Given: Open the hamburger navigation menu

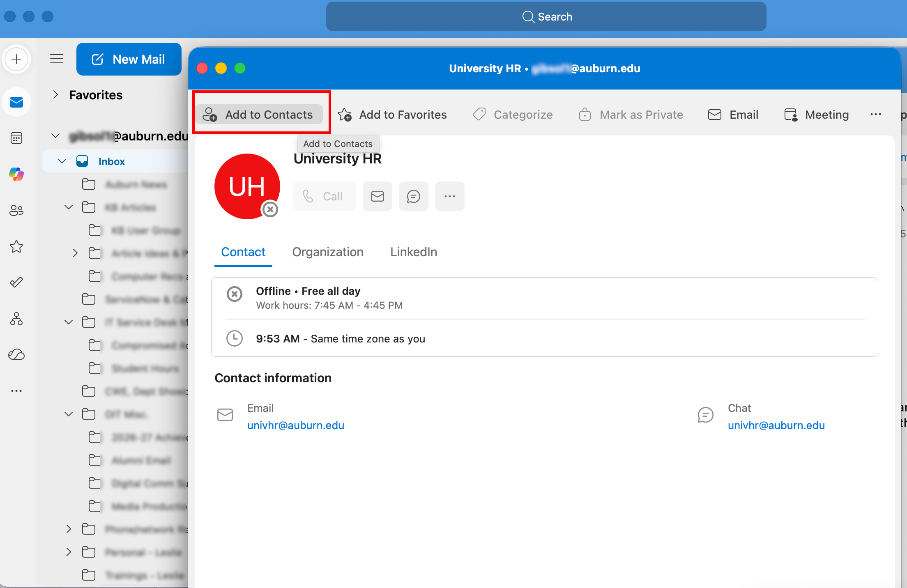Looking at the screenshot, I should (x=57, y=59).
